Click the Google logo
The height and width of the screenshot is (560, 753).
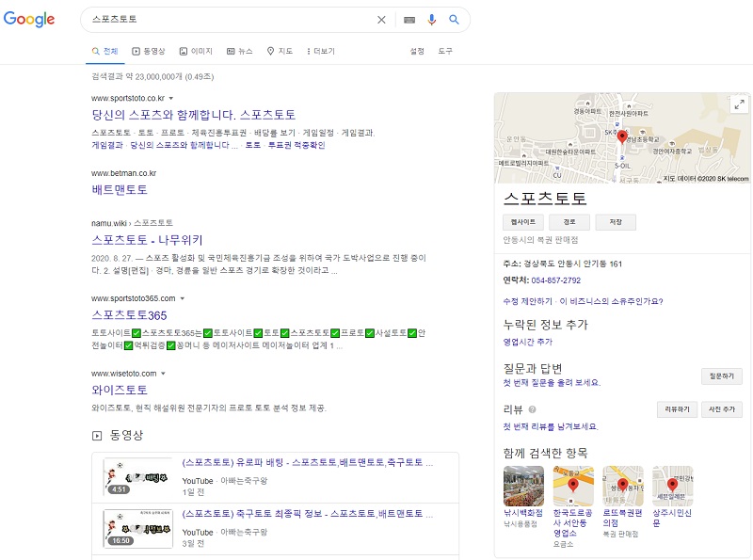29,19
